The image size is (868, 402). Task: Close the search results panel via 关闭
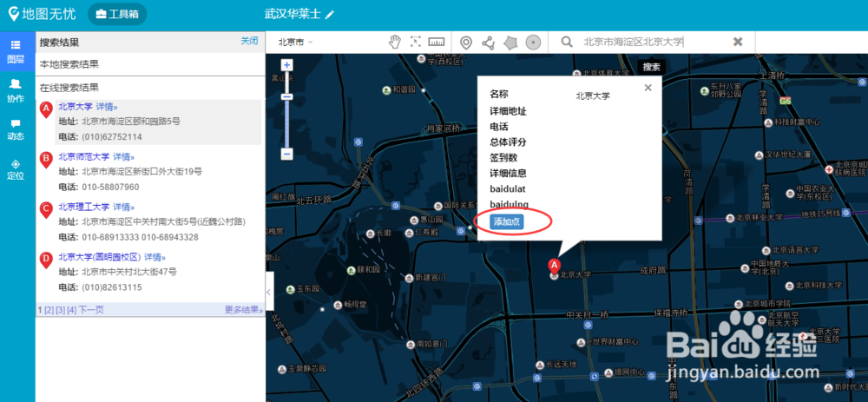(x=249, y=41)
